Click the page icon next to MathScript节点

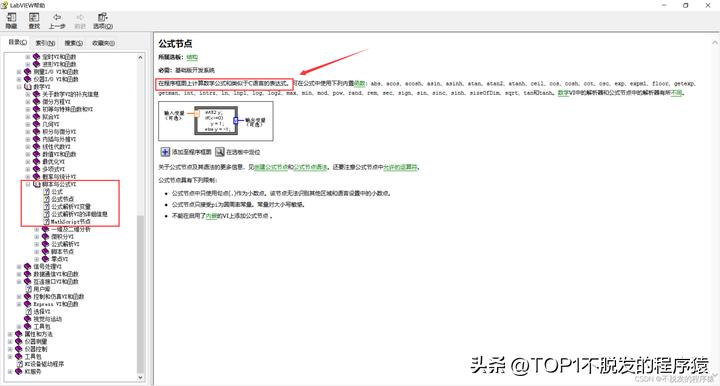pyautogui.click(x=46, y=222)
